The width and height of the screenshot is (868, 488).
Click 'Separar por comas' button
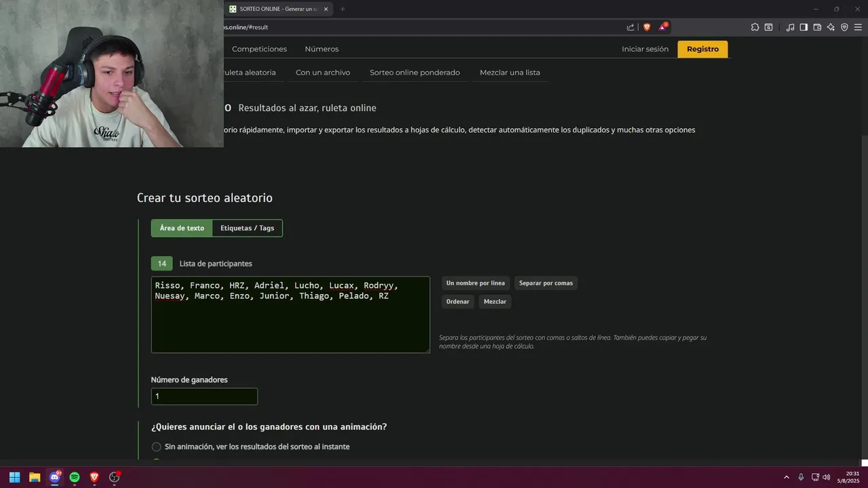[546, 283]
